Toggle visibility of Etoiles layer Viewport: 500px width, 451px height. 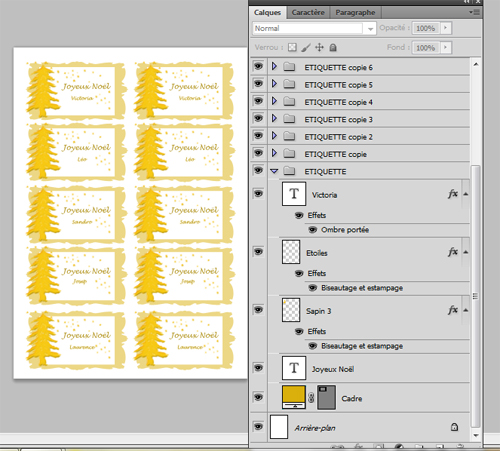click(258, 251)
